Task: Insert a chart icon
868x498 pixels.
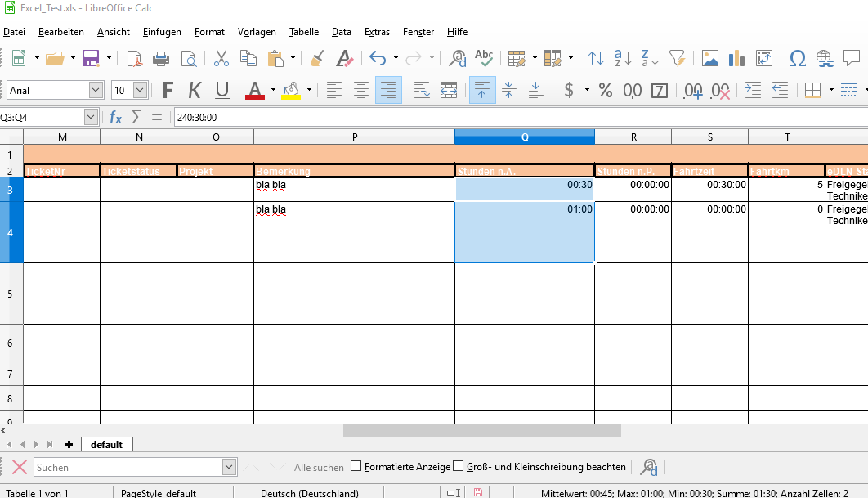Action: click(x=736, y=58)
